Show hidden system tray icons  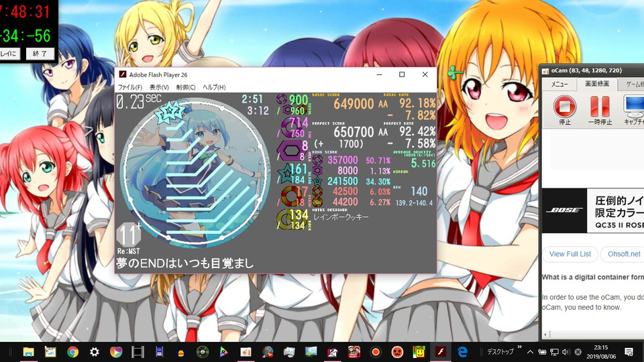(530, 352)
